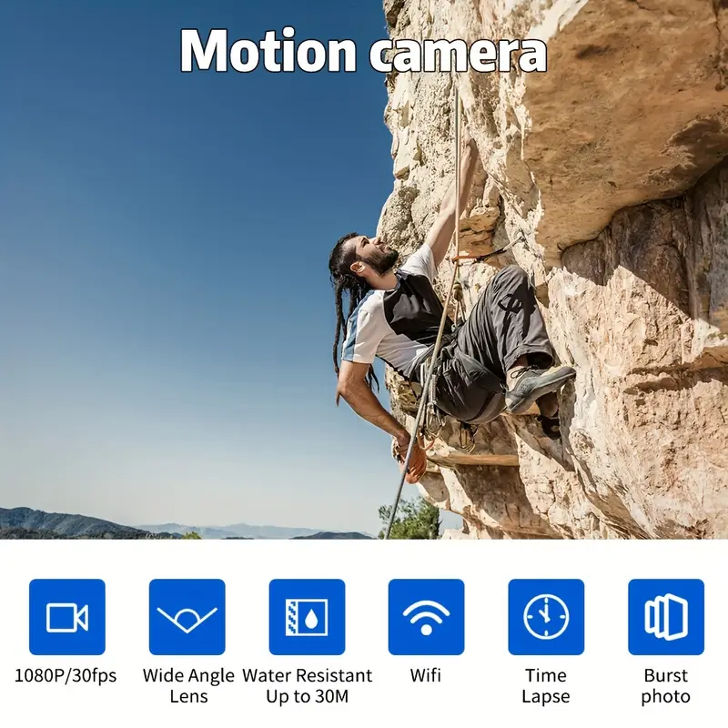
Task: Choose the Burst photo icon
Action: (666, 617)
